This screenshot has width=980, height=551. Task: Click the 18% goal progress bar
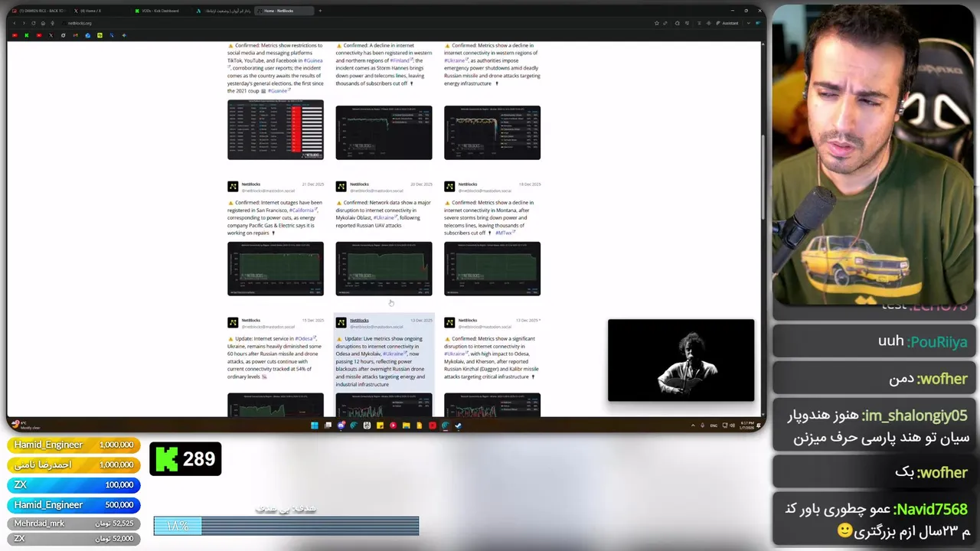286,526
